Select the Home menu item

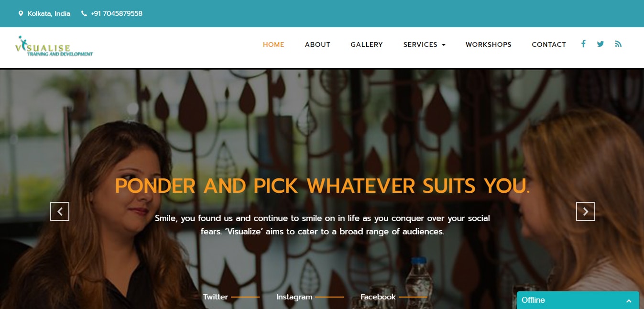(273, 44)
